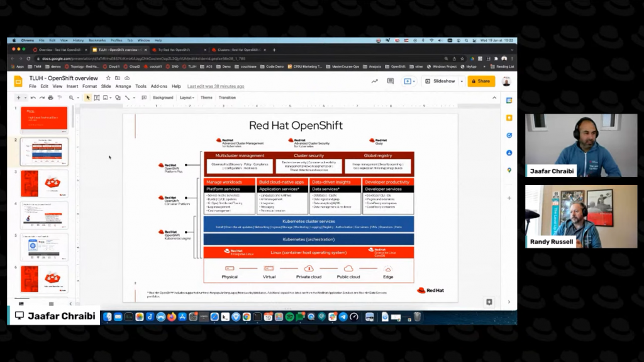Open the Slide menu

click(106, 86)
